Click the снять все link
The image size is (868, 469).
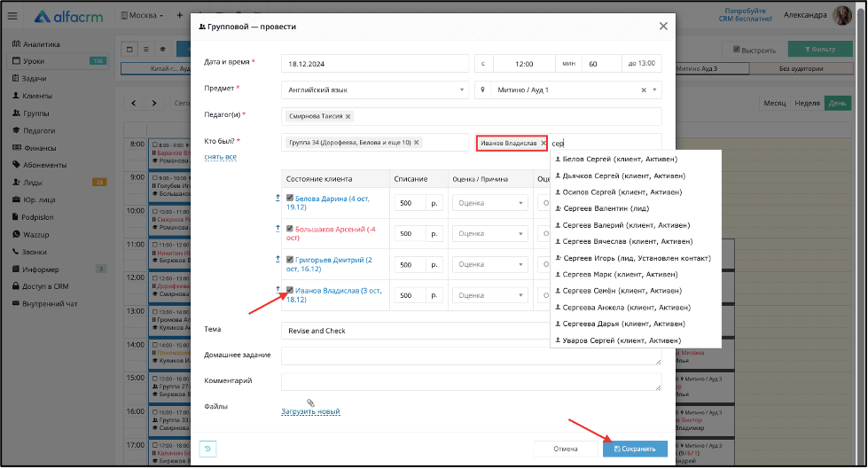point(220,157)
